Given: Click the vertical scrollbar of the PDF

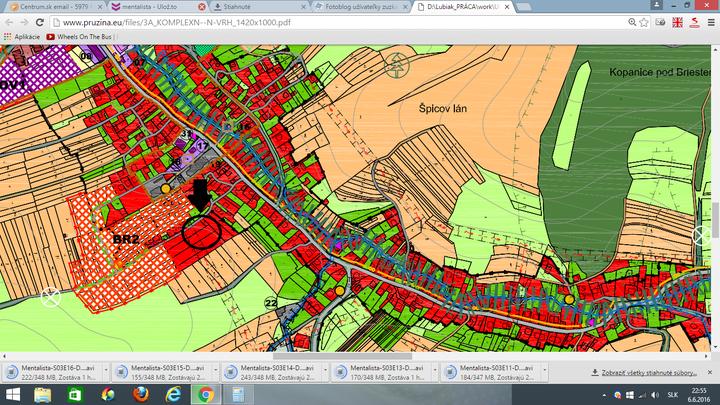Looking at the screenshot, I should 714,215.
